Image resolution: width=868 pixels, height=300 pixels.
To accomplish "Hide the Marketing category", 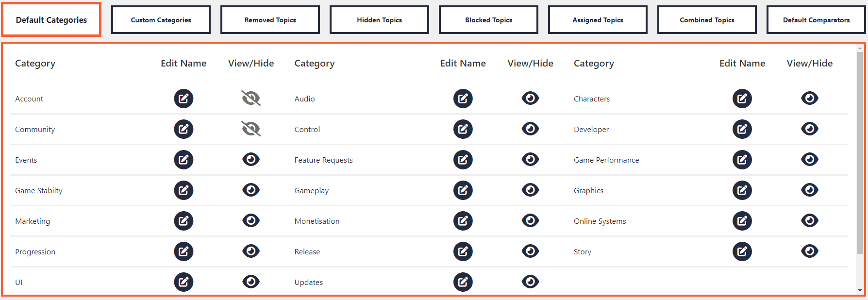I will (251, 220).
